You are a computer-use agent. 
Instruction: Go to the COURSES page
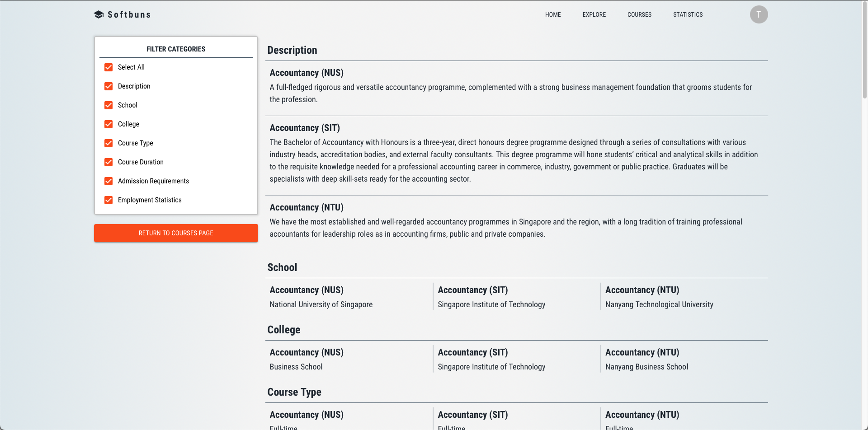tap(639, 14)
